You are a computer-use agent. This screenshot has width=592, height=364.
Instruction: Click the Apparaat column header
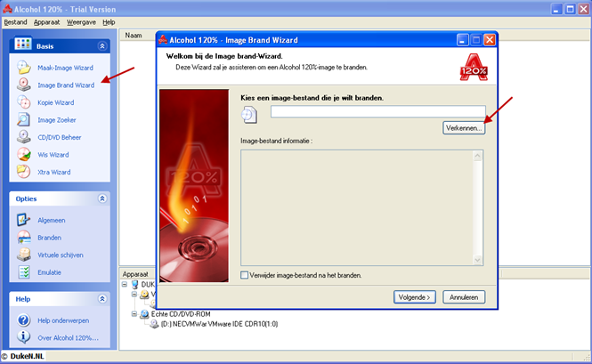tap(135, 274)
